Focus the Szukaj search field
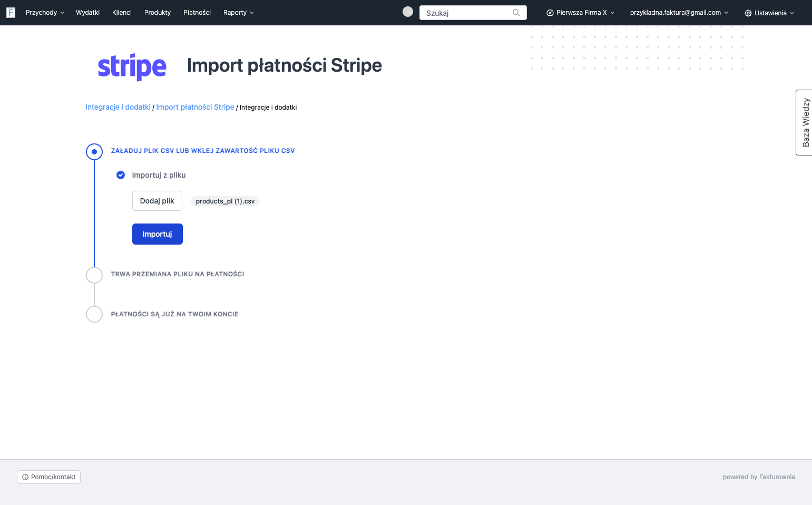Image resolution: width=812 pixels, height=505 pixels. (x=473, y=13)
